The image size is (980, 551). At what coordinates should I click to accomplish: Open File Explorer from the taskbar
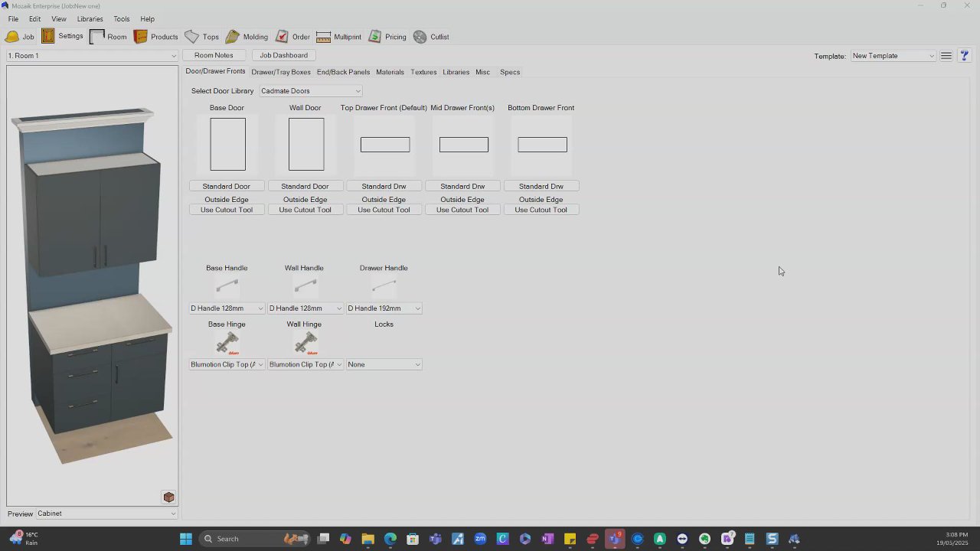368,539
